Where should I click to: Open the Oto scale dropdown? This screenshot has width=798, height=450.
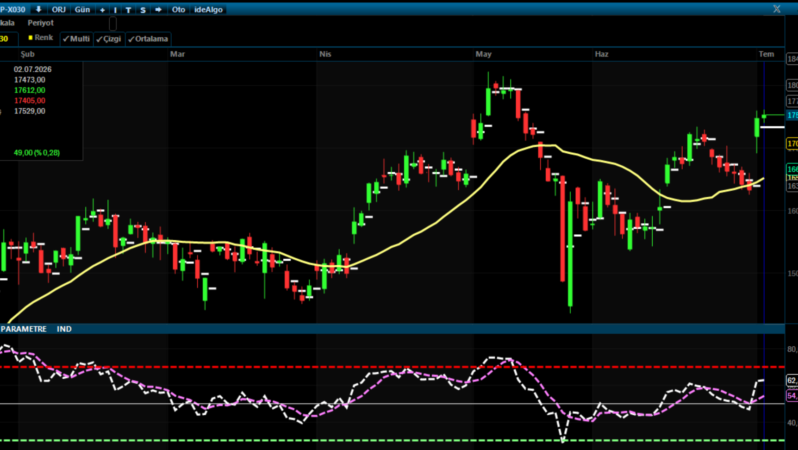pyautogui.click(x=178, y=10)
